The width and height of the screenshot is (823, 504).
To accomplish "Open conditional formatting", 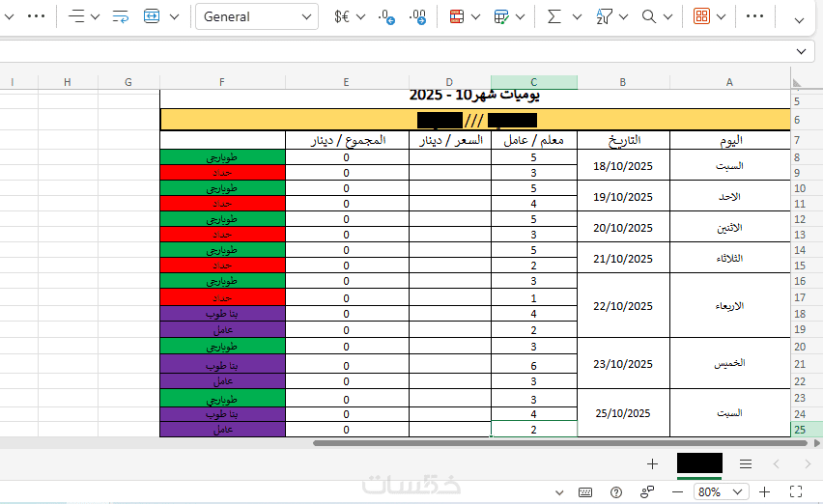I will 457,16.
